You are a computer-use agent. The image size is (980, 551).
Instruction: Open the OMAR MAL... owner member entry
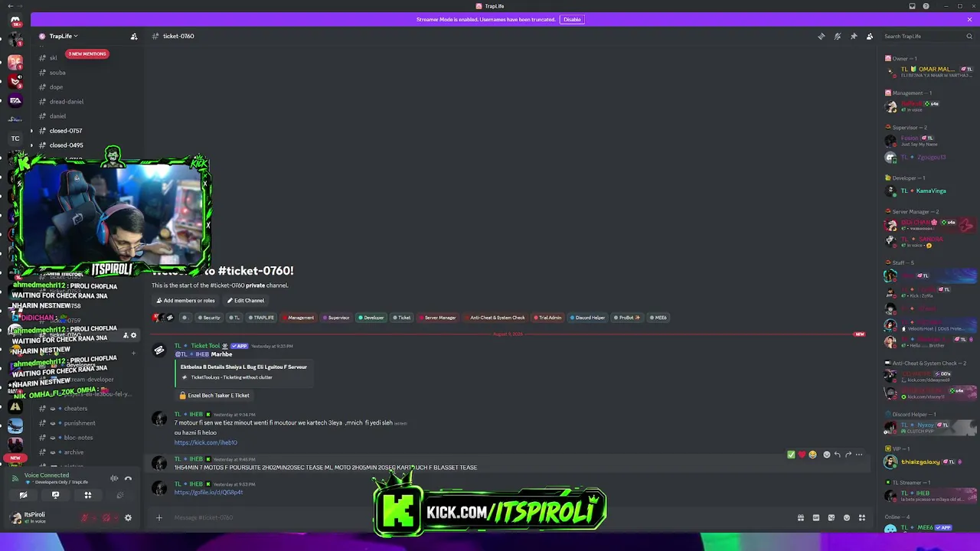(x=928, y=72)
